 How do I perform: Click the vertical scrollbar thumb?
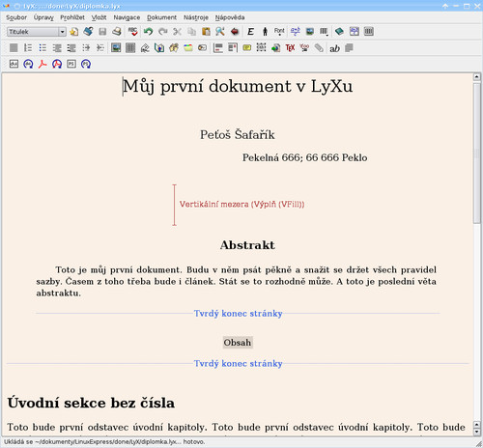click(x=477, y=153)
